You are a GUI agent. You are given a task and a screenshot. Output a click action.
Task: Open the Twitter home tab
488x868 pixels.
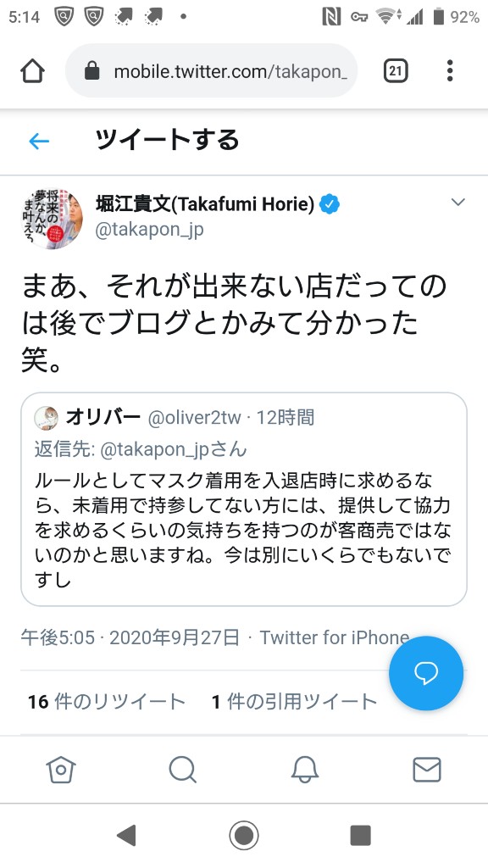pyautogui.click(x=61, y=770)
